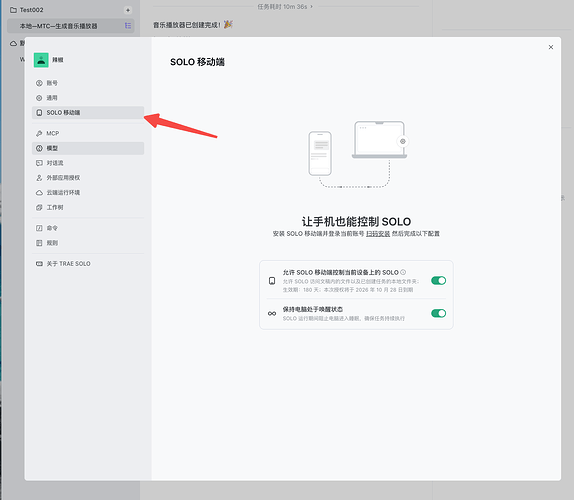Image resolution: width=574 pixels, height=500 pixels.
Task: Click the SOLO 移动端 page title
Action: click(x=197, y=62)
